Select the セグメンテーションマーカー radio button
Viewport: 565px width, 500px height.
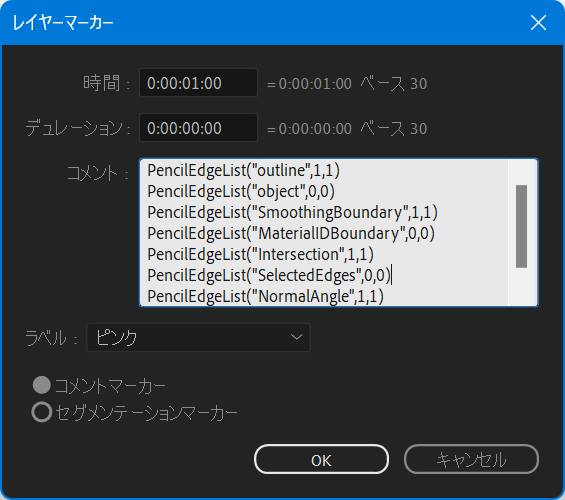[42, 412]
